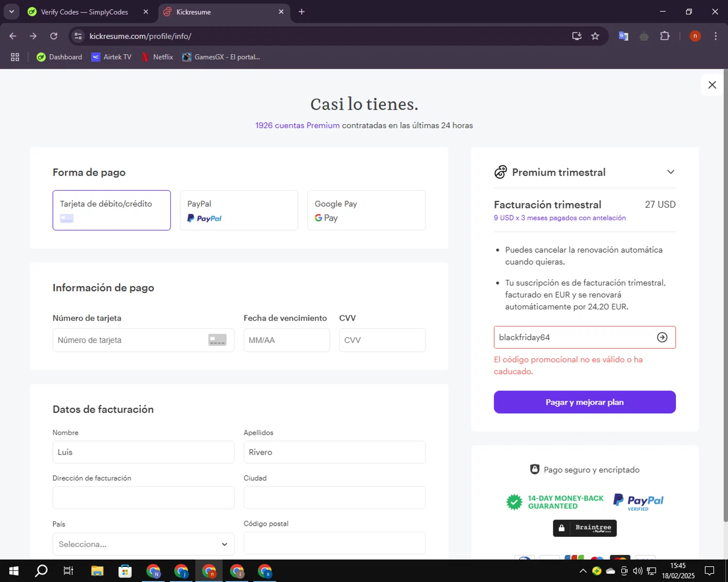Open the Dashboard bookmark
The height and width of the screenshot is (582, 728).
pos(59,57)
